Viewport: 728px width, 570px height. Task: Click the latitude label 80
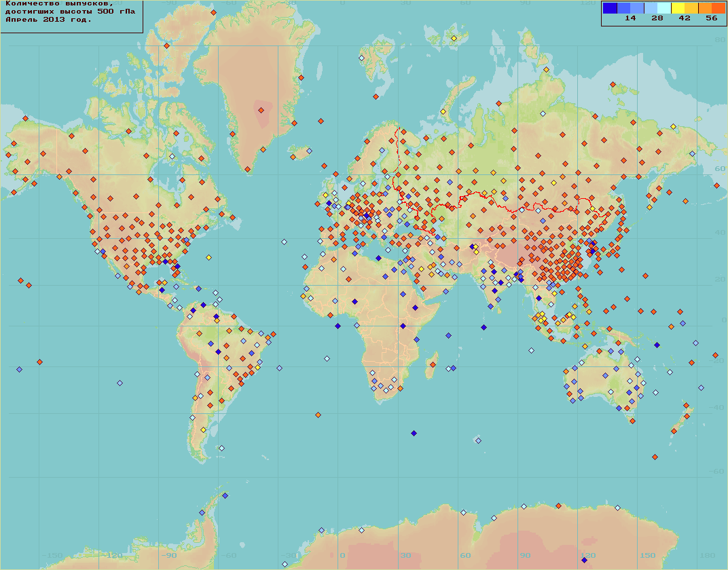pos(720,40)
